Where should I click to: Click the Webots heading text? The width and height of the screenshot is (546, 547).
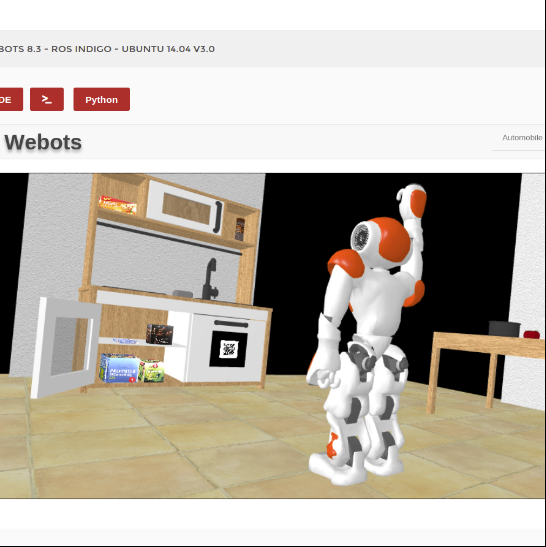(x=43, y=142)
